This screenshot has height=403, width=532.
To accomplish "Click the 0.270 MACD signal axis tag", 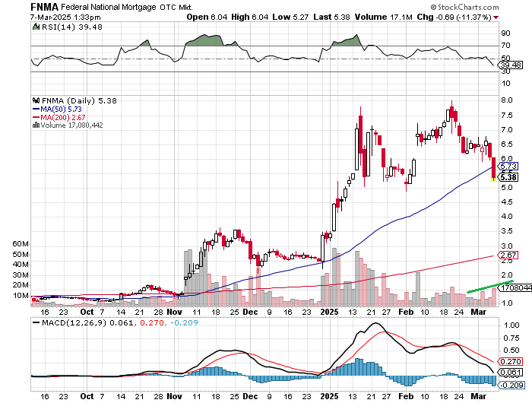I will (x=510, y=362).
